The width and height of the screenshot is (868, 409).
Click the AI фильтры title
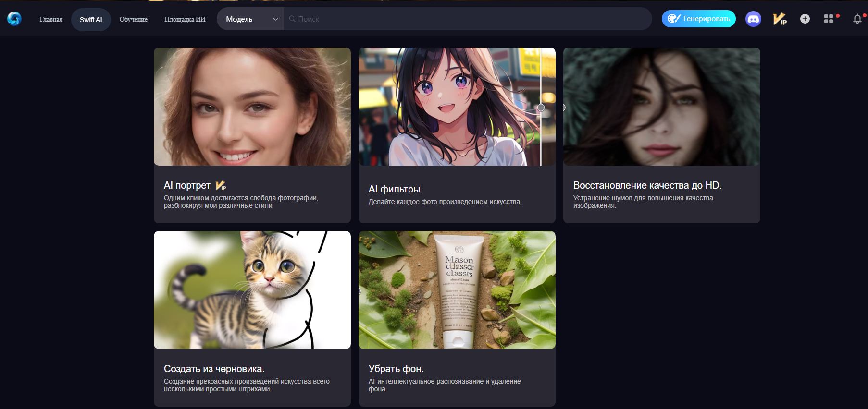(x=396, y=189)
